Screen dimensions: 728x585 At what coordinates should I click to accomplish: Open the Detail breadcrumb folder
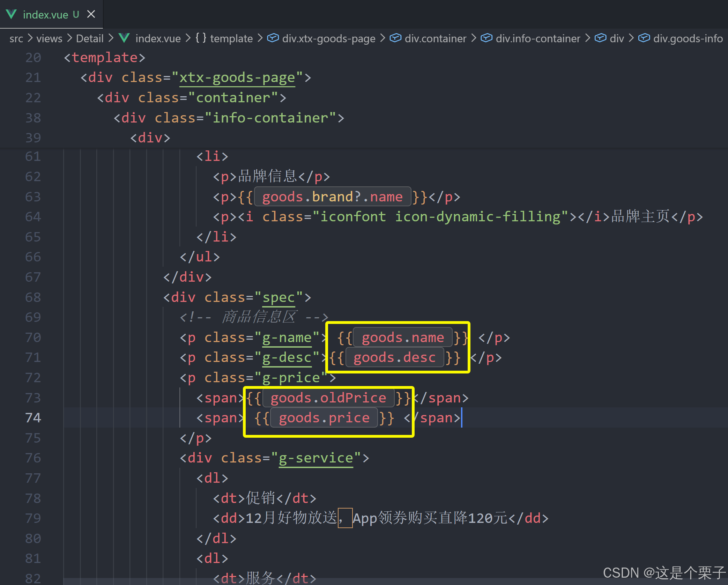click(90, 38)
